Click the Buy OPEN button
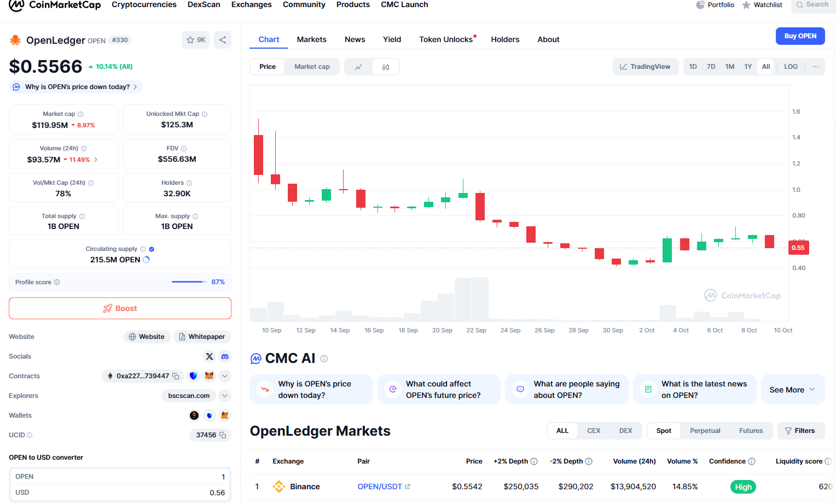This screenshot has width=836, height=504. click(x=800, y=36)
